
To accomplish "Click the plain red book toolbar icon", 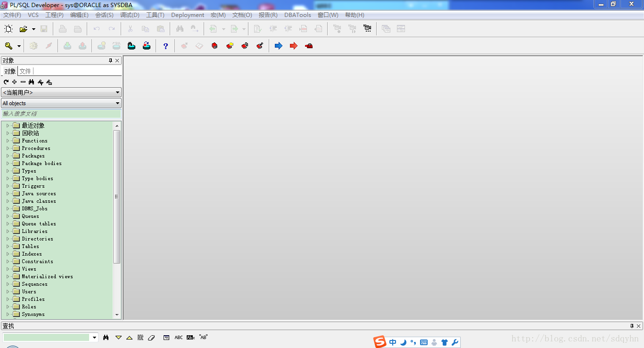I will (x=215, y=46).
